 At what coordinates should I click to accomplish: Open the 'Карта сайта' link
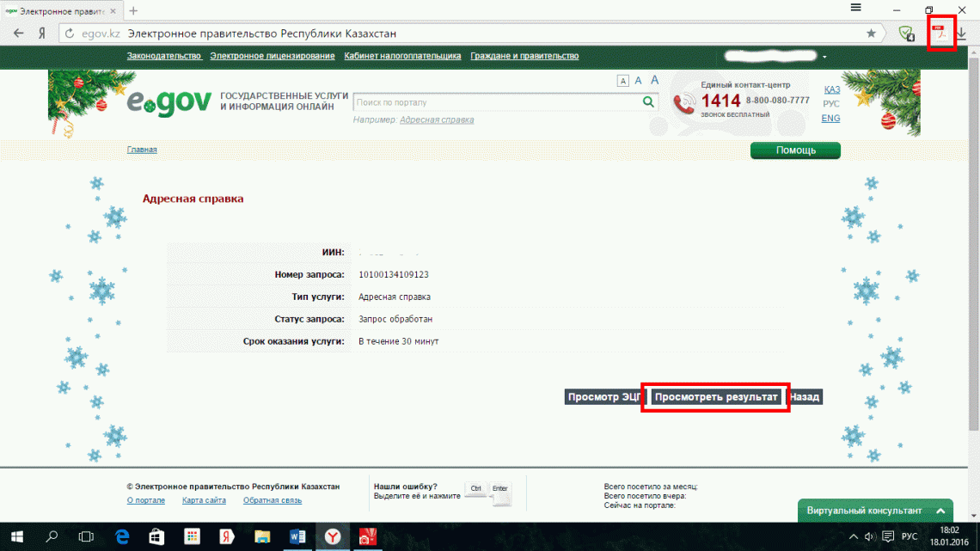click(x=204, y=499)
